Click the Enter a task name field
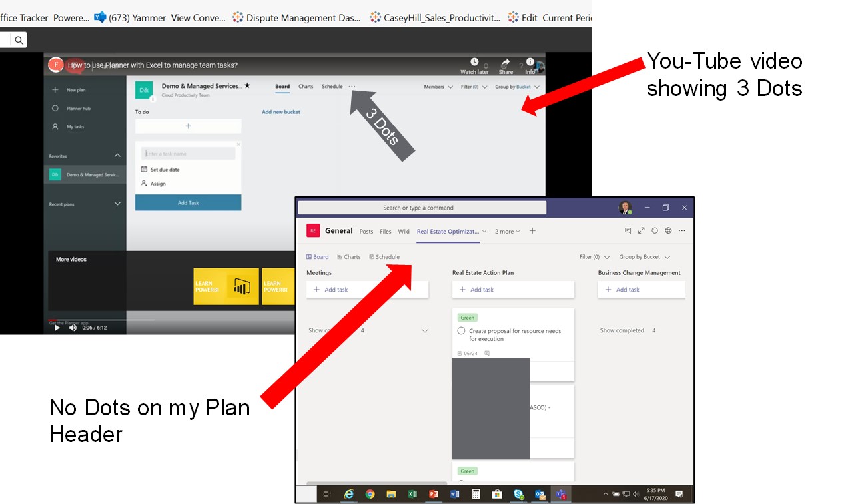 [188, 154]
